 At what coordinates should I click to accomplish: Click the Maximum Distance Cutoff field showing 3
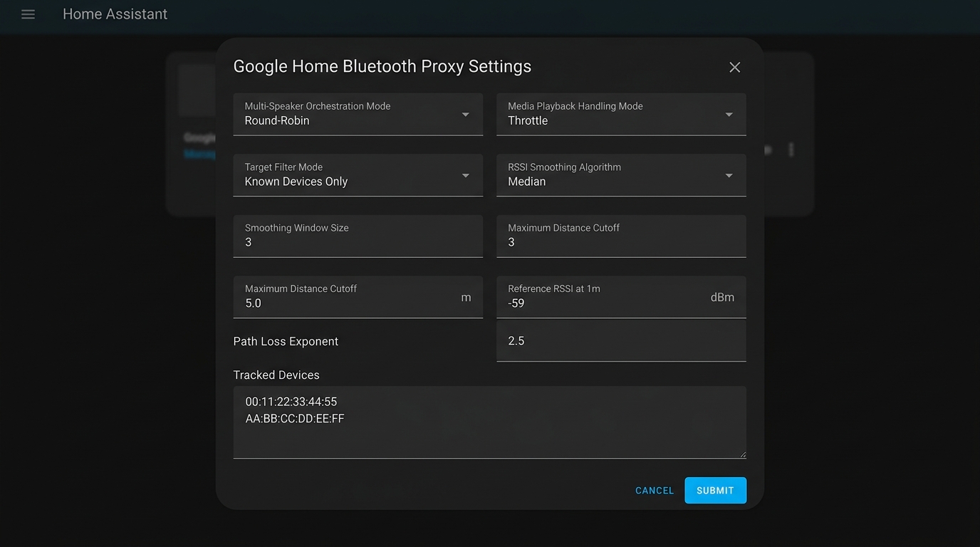coord(621,236)
